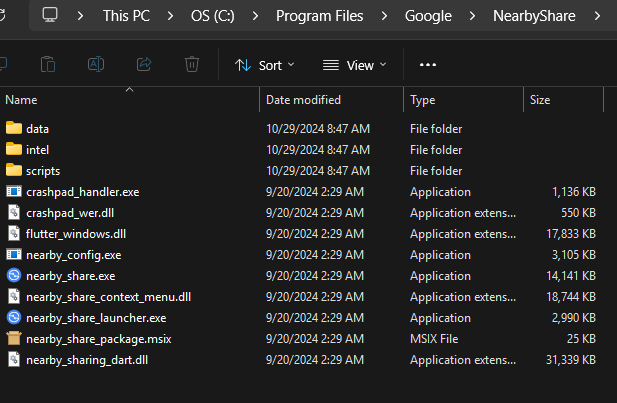Go to This PC breadcrumb
Viewport: 617px width, 403px height.
click(126, 16)
